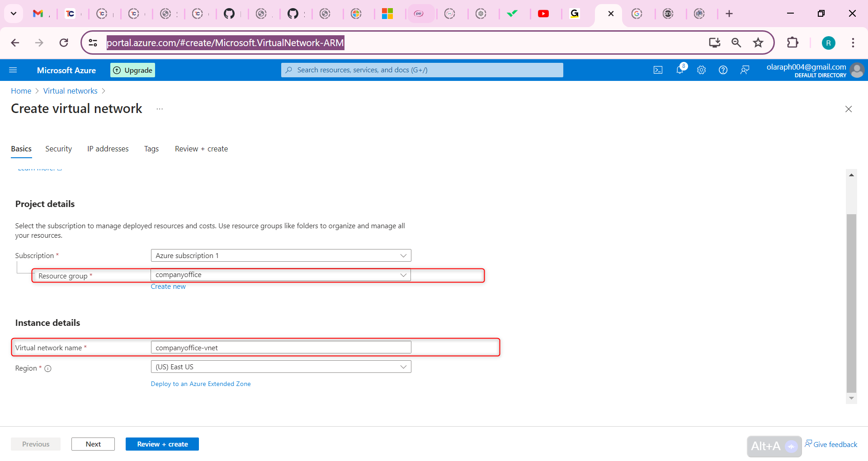Open Cloud Shell from the Azure header

click(658, 70)
